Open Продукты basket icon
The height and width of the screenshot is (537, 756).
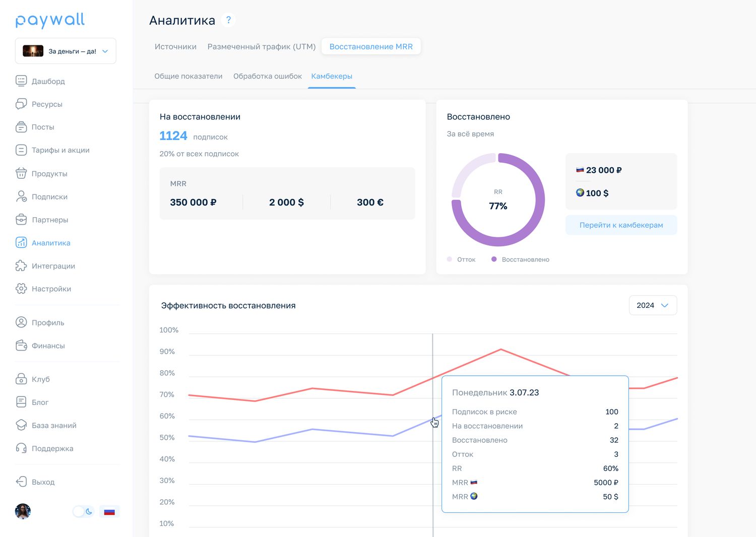pyautogui.click(x=21, y=173)
